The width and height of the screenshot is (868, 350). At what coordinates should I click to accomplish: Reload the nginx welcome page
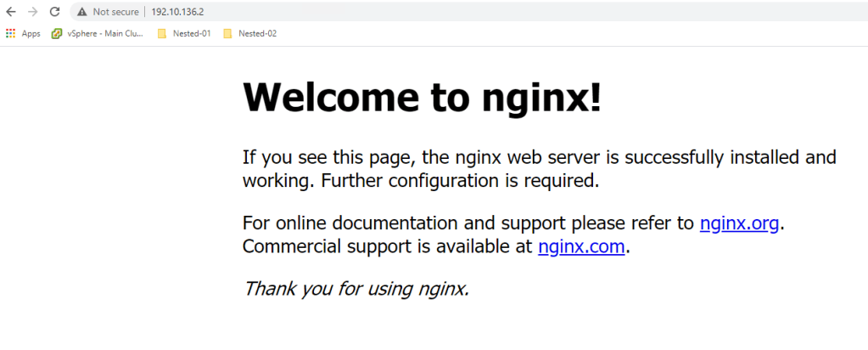(54, 12)
